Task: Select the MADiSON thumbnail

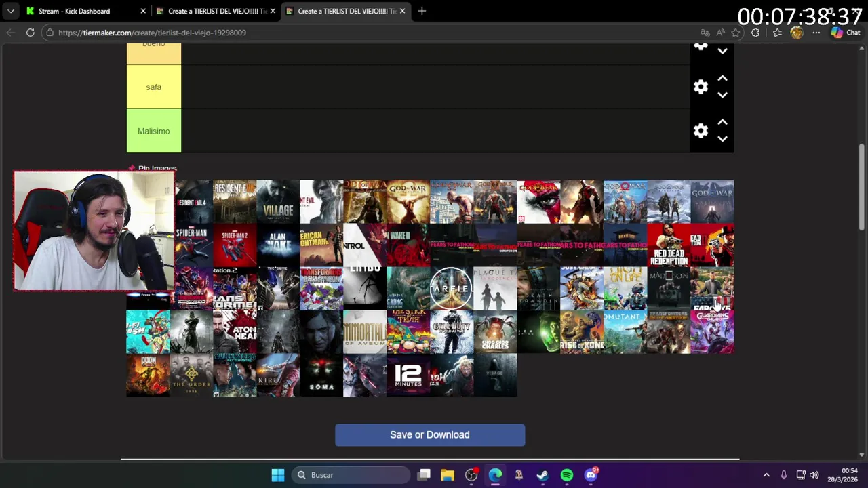Action: point(669,288)
